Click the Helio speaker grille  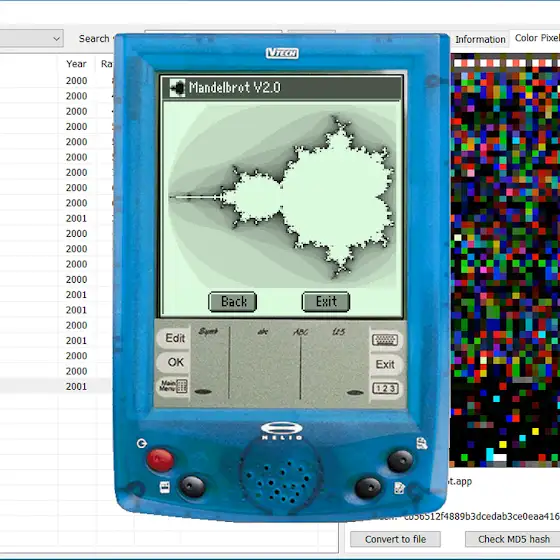point(281,477)
